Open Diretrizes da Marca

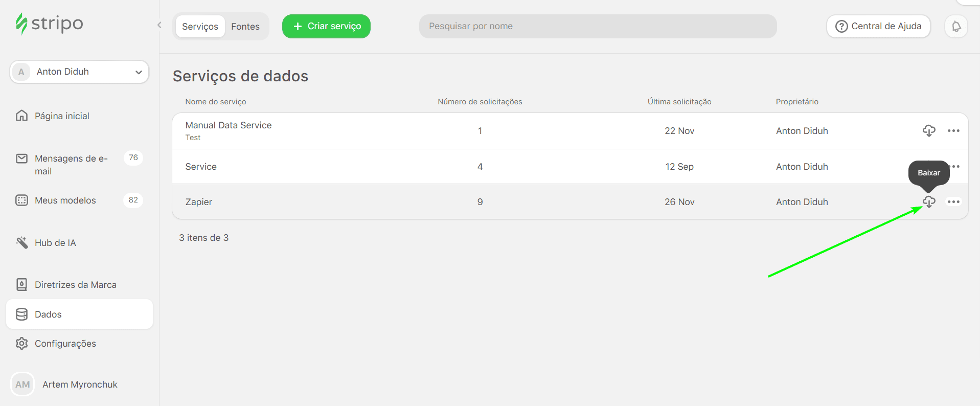pyautogui.click(x=76, y=285)
